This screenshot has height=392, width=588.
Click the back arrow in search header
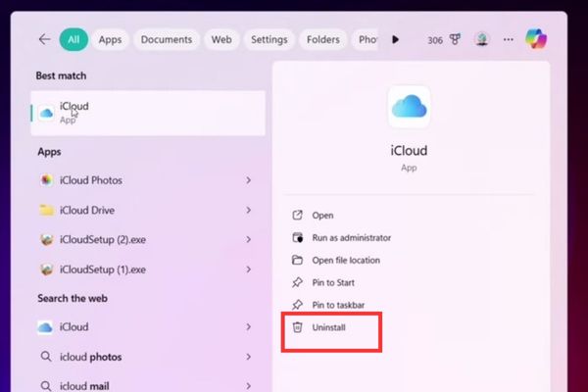tap(44, 39)
